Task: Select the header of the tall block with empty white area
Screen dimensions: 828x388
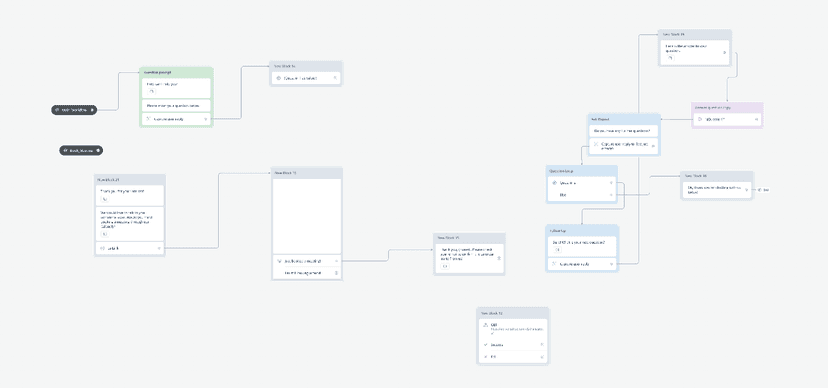Action: (x=307, y=173)
